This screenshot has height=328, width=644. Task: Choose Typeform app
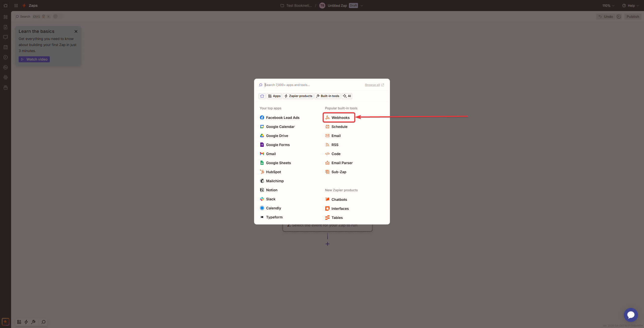click(271, 217)
